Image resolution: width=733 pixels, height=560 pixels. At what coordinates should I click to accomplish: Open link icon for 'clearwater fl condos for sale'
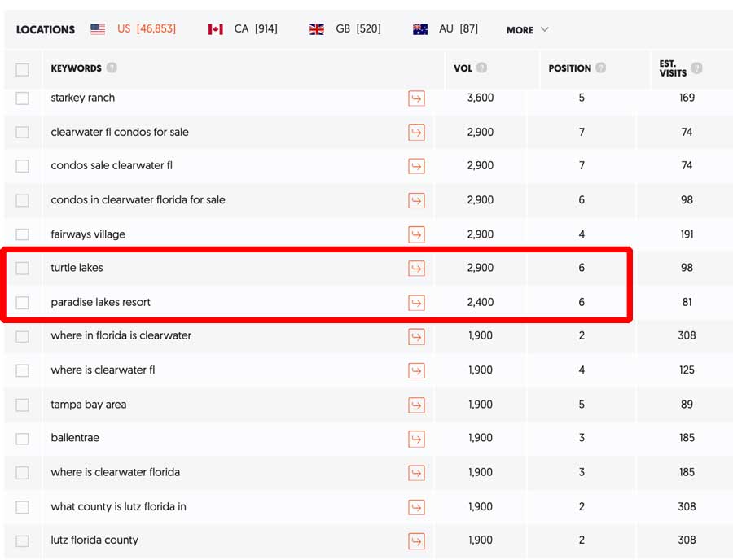click(x=416, y=133)
